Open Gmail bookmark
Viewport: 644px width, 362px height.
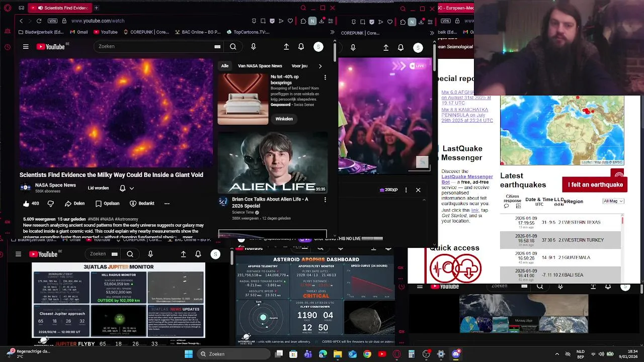[x=78, y=32]
